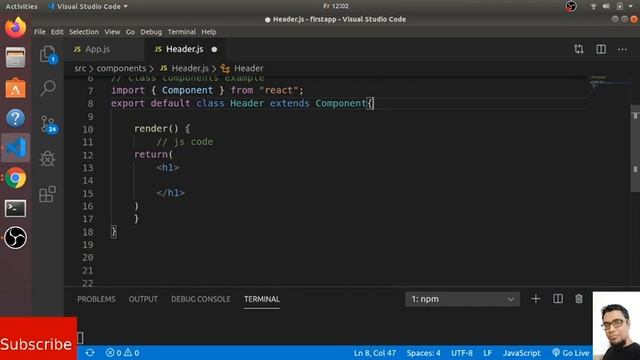The image size is (640, 360).
Task: Split the editor to the right
Action: point(601,49)
